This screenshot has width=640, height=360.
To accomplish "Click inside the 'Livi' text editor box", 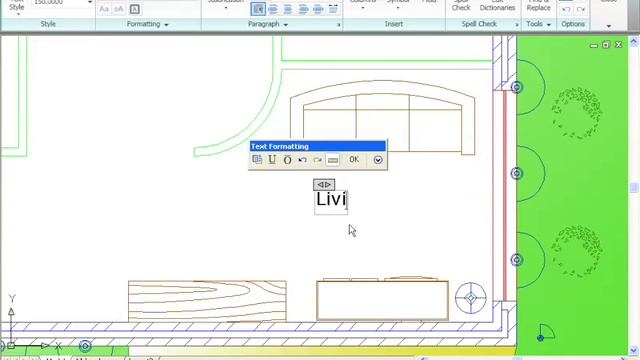I will 331,202.
